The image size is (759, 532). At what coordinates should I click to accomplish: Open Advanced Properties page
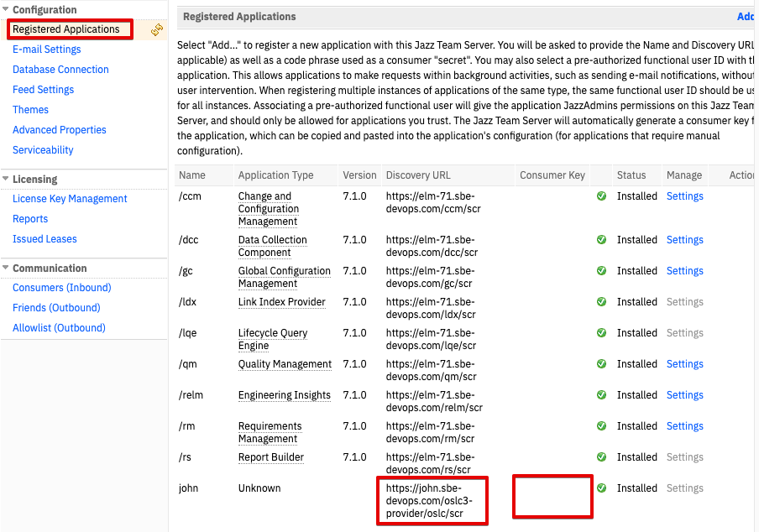[x=59, y=130]
